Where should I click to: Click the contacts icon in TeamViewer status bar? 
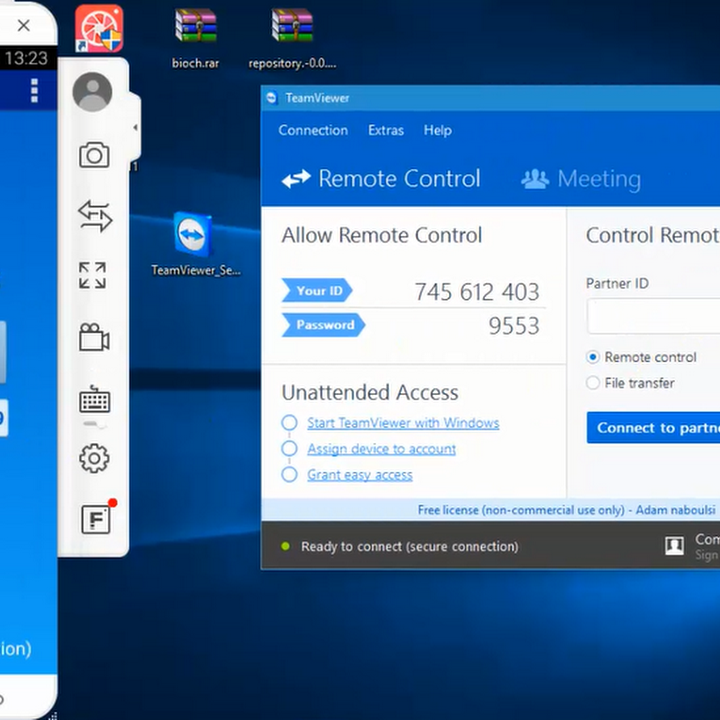(674, 546)
